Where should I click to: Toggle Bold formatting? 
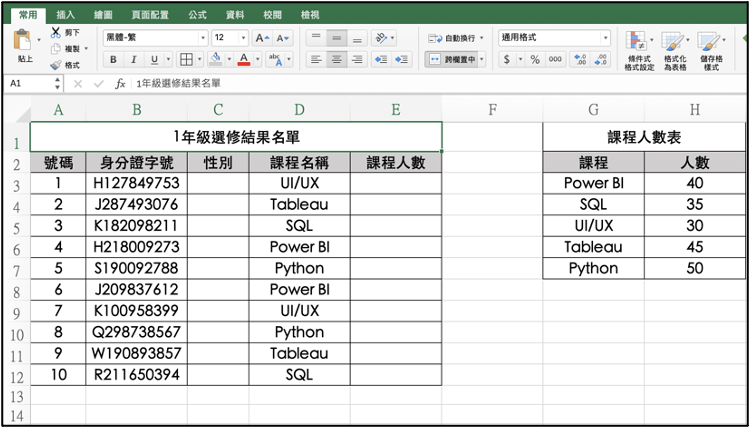113,60
